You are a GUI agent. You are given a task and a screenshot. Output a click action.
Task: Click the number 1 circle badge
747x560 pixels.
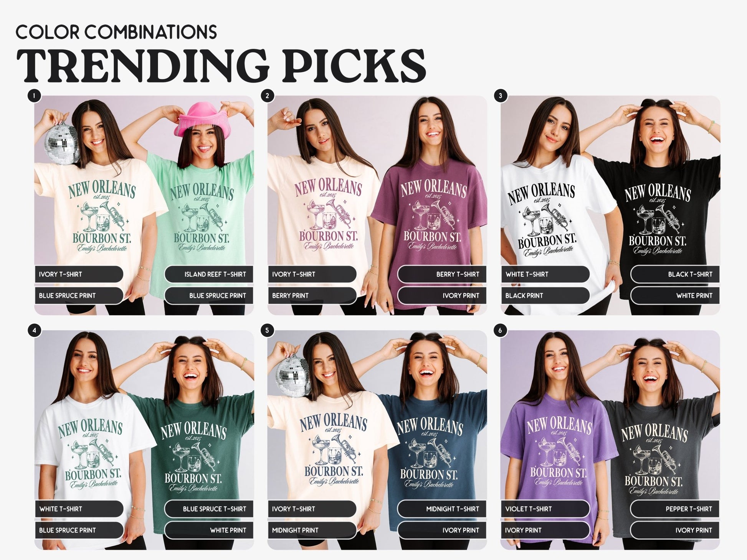click(34, 96)
